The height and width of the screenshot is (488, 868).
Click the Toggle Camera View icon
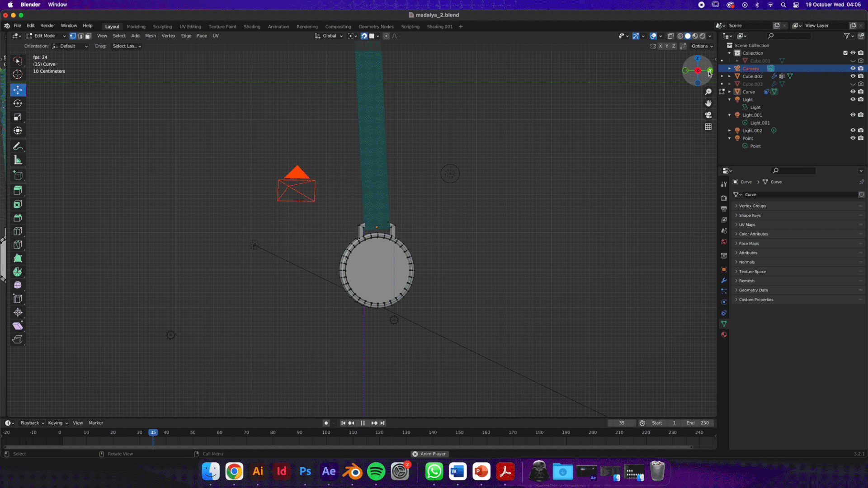[708, 115]
